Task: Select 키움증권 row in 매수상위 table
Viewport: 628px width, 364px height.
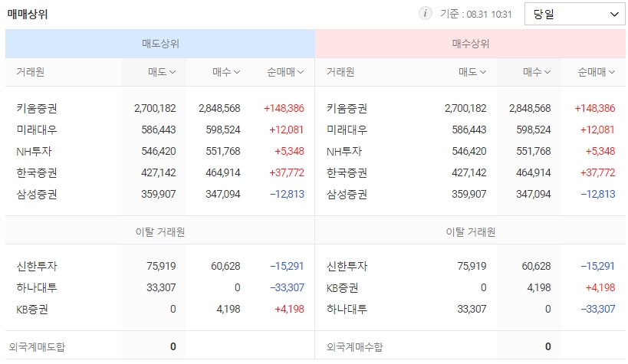Action: coord(470,108)
